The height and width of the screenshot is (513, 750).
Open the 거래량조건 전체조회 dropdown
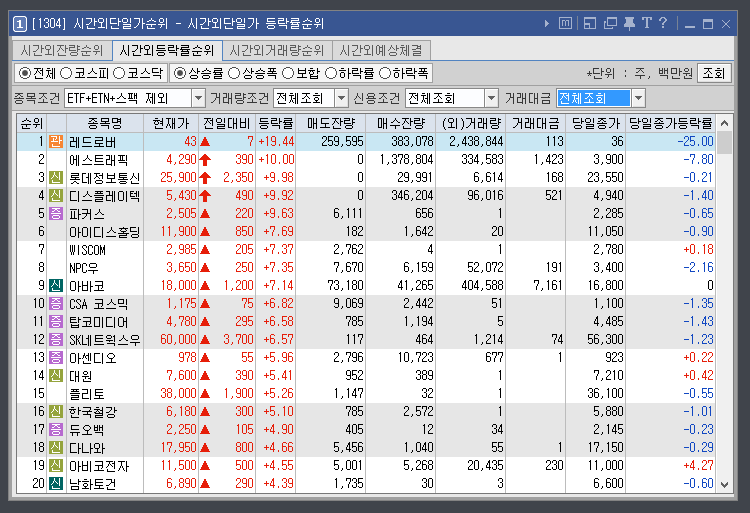(x=341, y=98)
